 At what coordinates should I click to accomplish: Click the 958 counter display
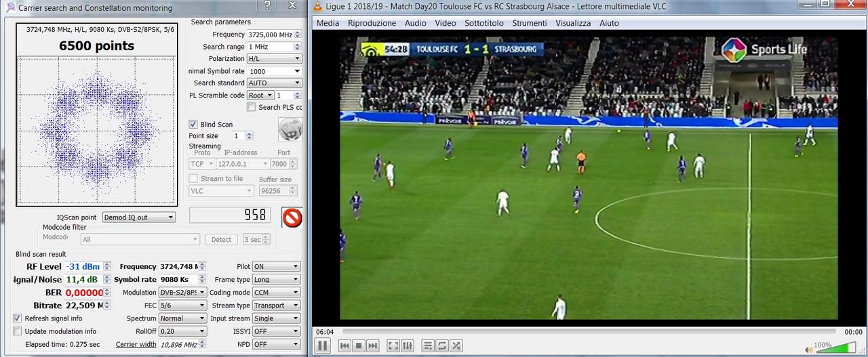[x=230, y=215]
